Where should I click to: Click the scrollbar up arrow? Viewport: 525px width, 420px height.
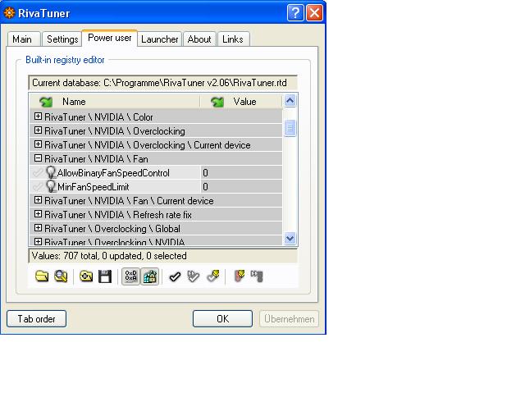(x=290, y=100)
